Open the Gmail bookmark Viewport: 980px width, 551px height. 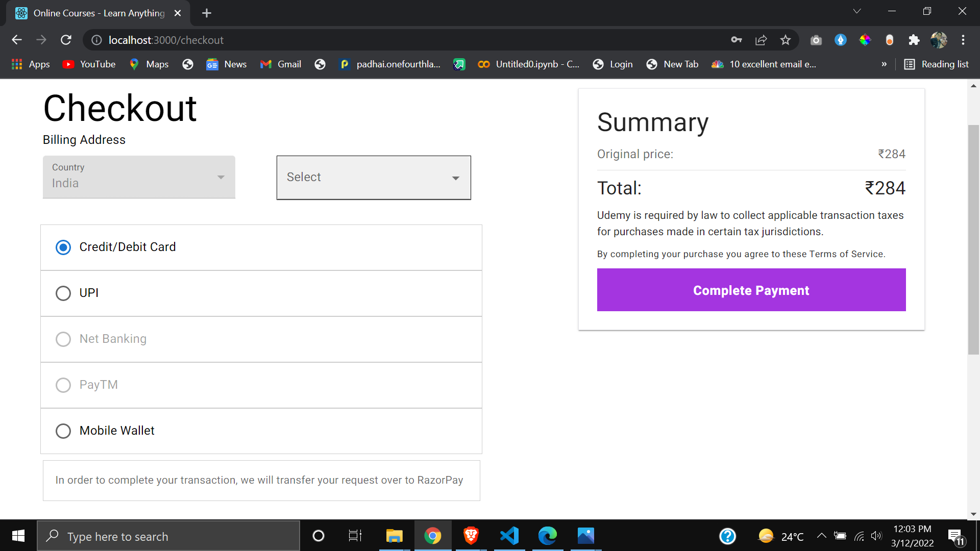tap(281, 64)
